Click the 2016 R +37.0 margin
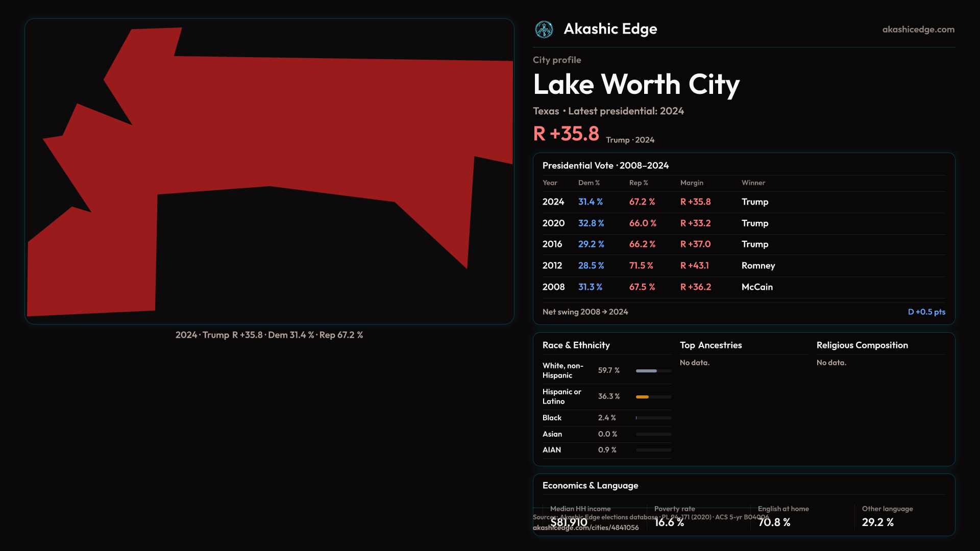980x551 pixels. (x=695, y=244)
